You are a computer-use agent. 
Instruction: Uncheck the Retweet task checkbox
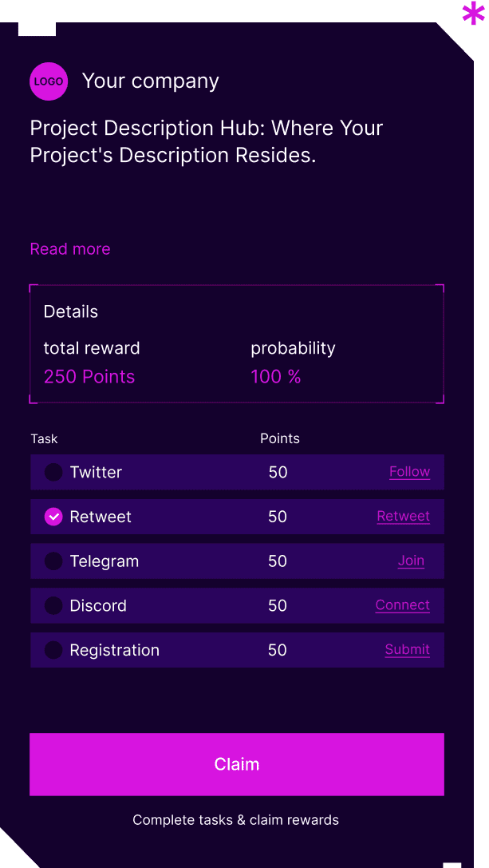53,517
